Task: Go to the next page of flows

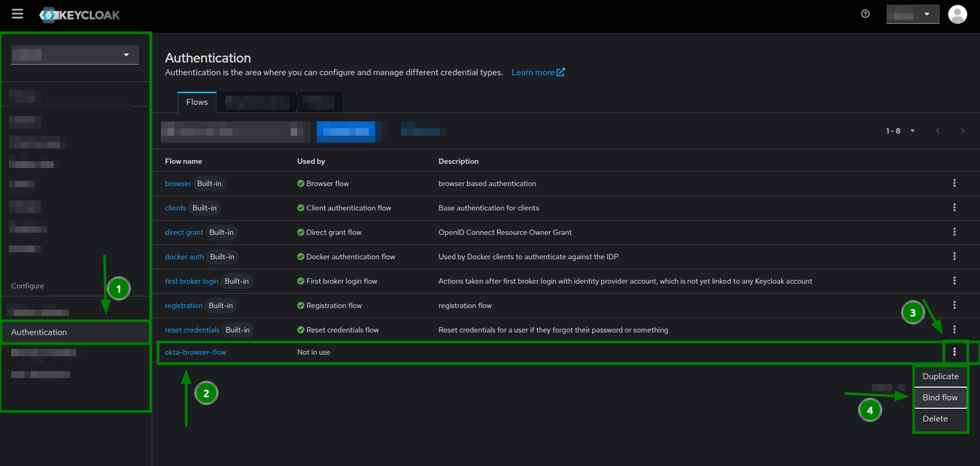Action: point(962,131)
